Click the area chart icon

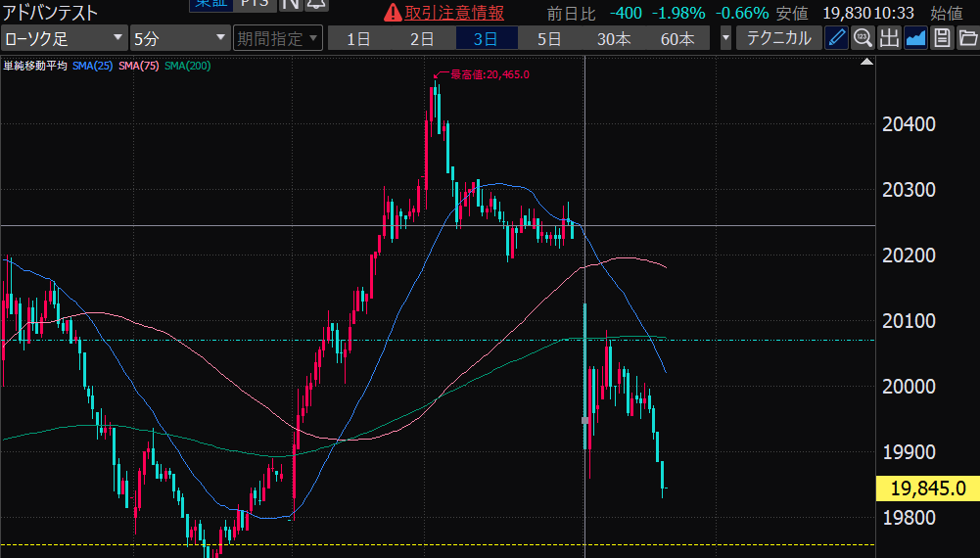[x=915, y=39]
